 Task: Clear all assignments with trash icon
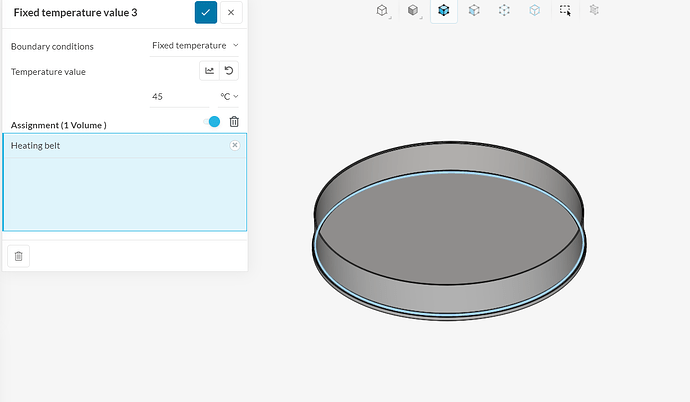(x=234, y=122)
